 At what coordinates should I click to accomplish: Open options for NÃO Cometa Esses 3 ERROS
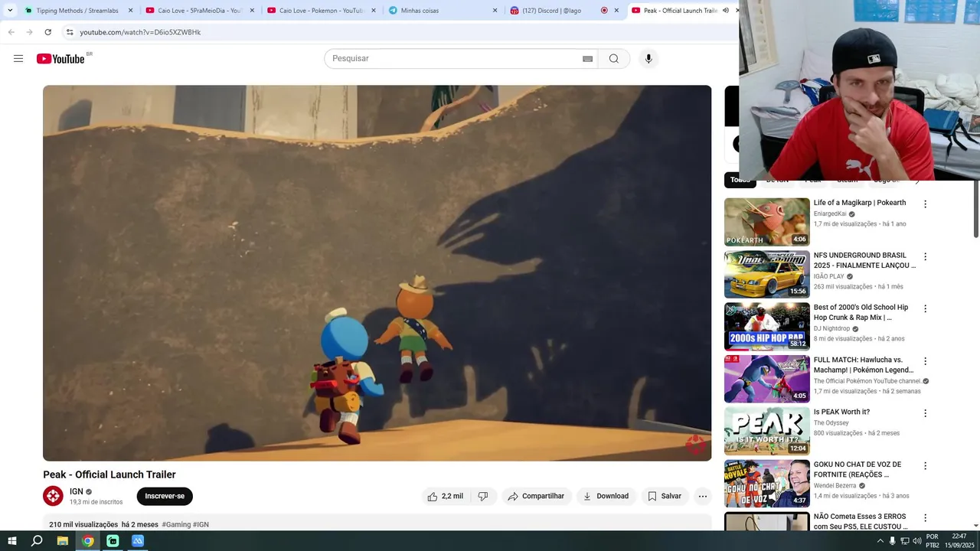925,518
